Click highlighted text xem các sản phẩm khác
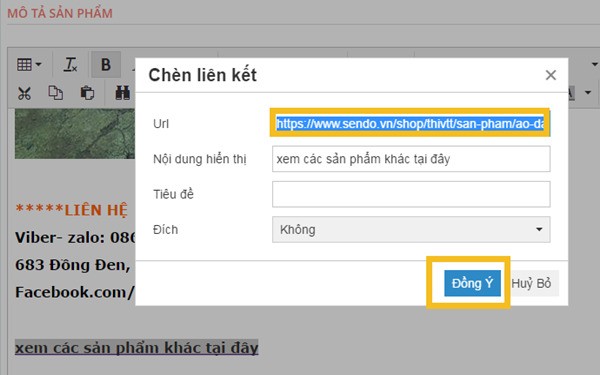600x375 pixels. [x=137, y=348]
